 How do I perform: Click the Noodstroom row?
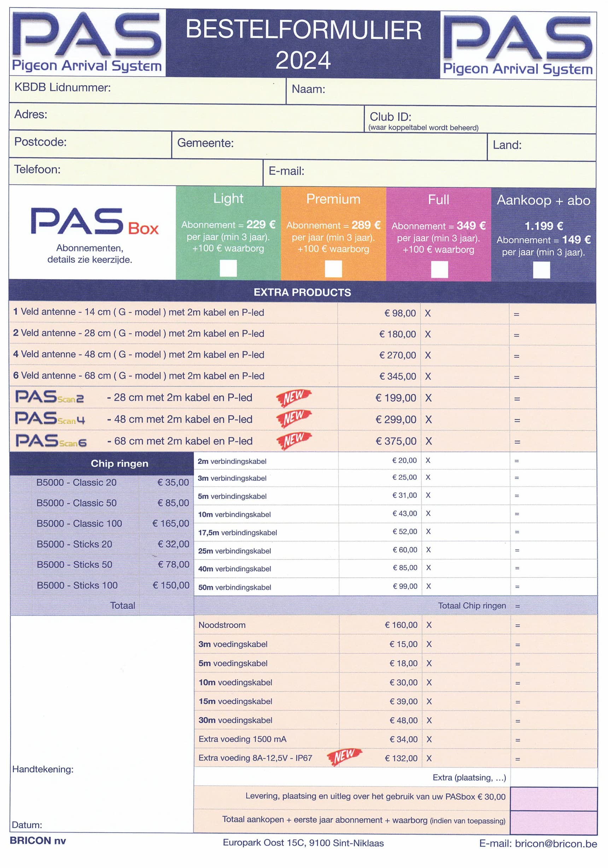point(395,625)
